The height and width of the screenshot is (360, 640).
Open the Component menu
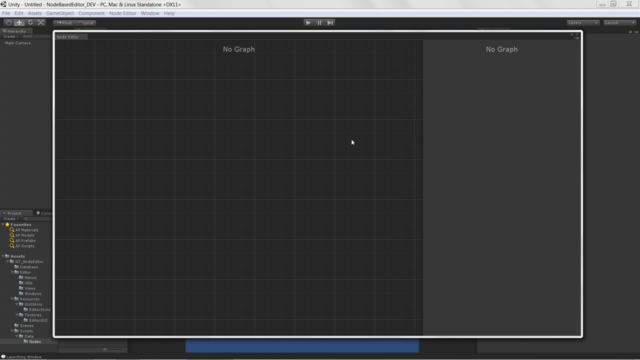coord(91,13)
